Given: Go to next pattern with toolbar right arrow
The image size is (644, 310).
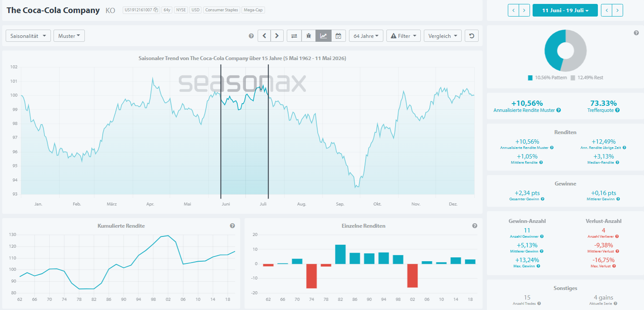Looking at the screenshot, I should click(277, 36).
